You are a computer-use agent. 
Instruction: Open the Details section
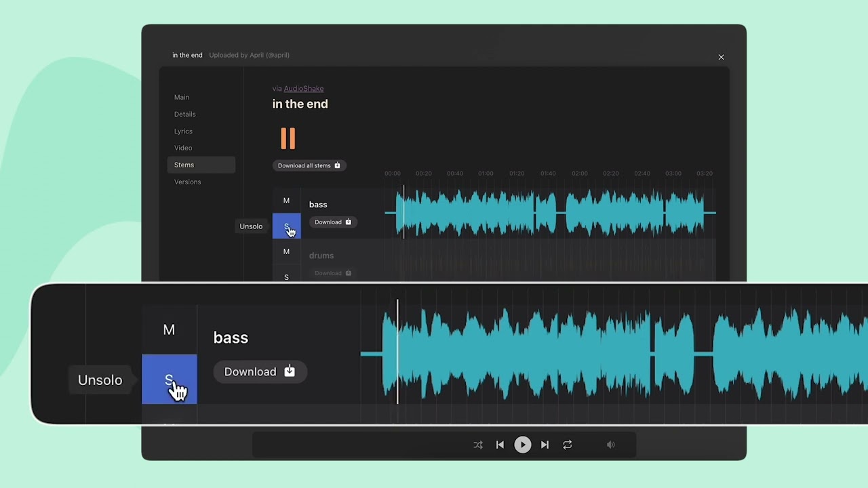tap(184, 114)
